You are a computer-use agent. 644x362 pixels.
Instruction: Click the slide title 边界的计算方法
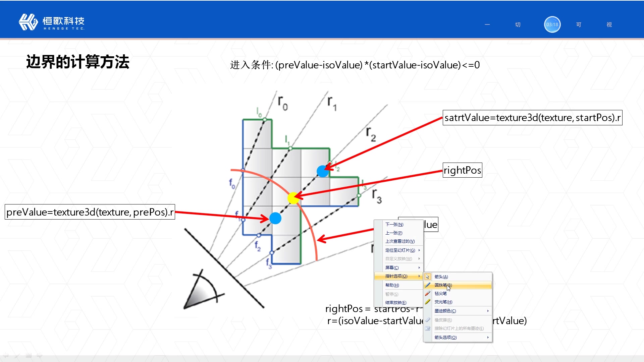click(x=77, y=62)
